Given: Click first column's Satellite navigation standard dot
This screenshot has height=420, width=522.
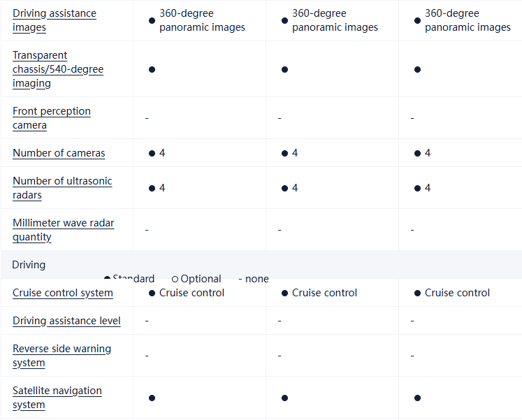Looking at the screenshot, I should tap(152, 398).
